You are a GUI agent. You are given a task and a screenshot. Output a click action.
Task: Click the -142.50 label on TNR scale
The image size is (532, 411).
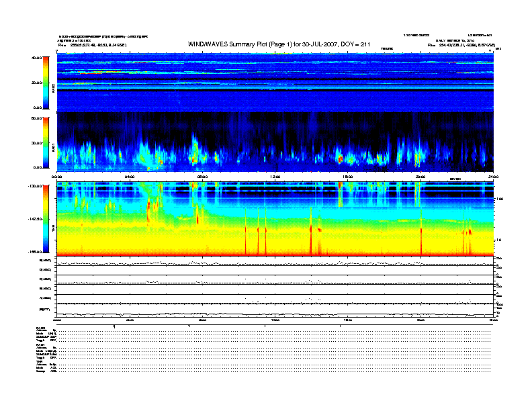(x=36, y=219)
